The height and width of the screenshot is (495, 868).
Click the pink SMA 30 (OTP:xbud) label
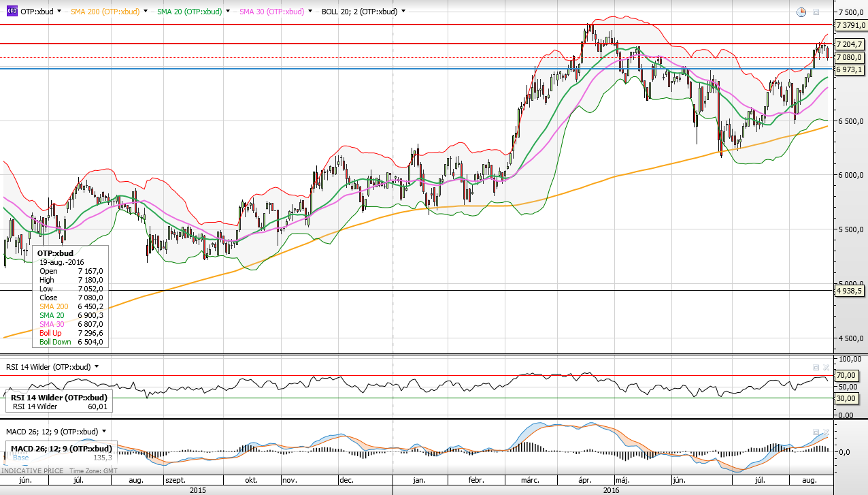point(271,12)
